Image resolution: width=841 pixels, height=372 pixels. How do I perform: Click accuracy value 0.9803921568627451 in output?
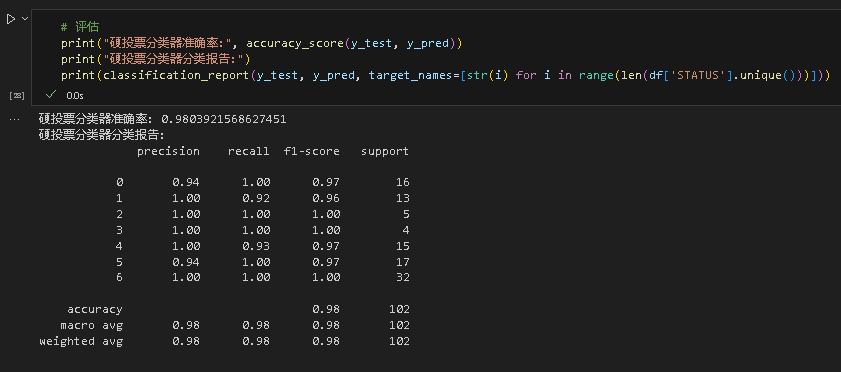[x=224, y=119]
